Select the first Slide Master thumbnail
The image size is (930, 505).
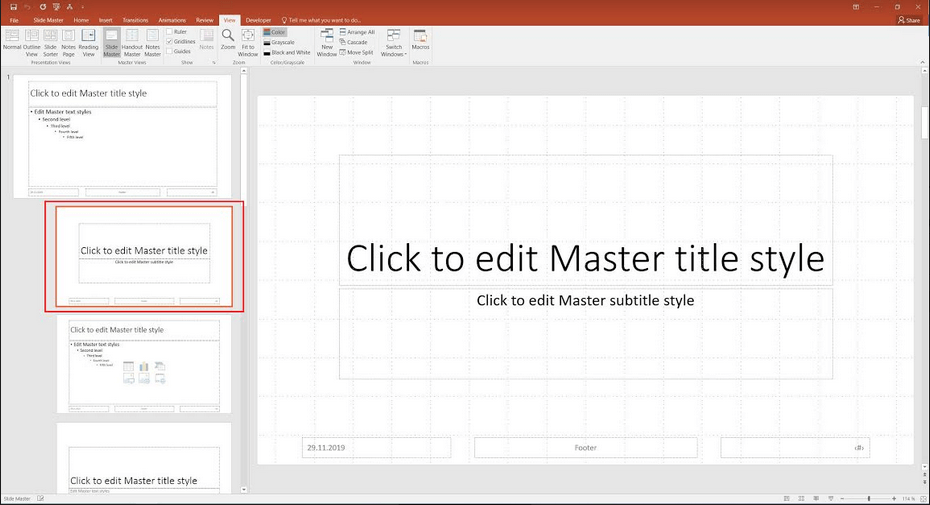(123, 136)
